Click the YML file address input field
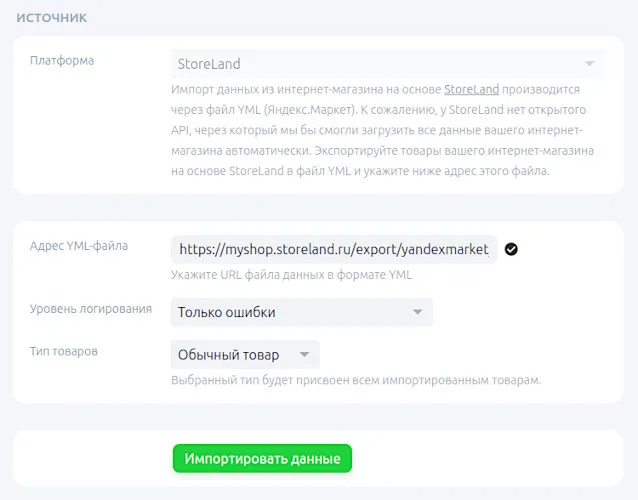Screen dimensions: 638x500 (x=334, y=249)
